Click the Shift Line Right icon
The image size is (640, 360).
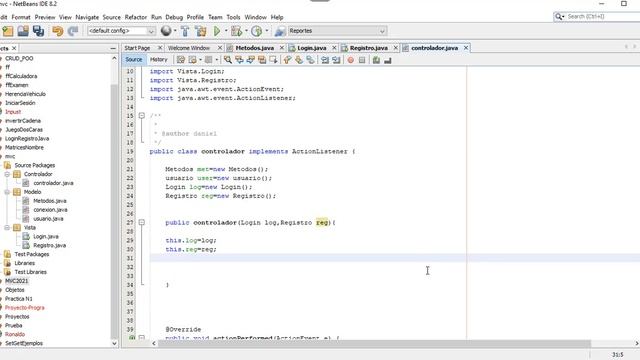336,60
